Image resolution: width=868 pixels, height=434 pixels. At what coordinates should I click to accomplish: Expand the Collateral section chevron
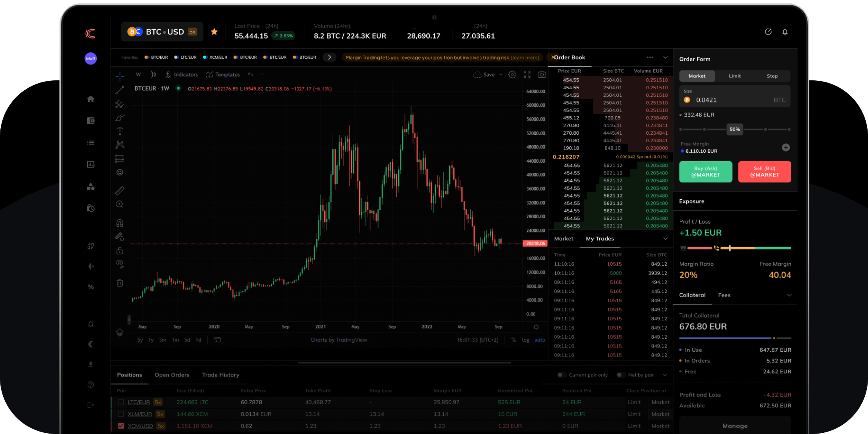click(789, 295)
